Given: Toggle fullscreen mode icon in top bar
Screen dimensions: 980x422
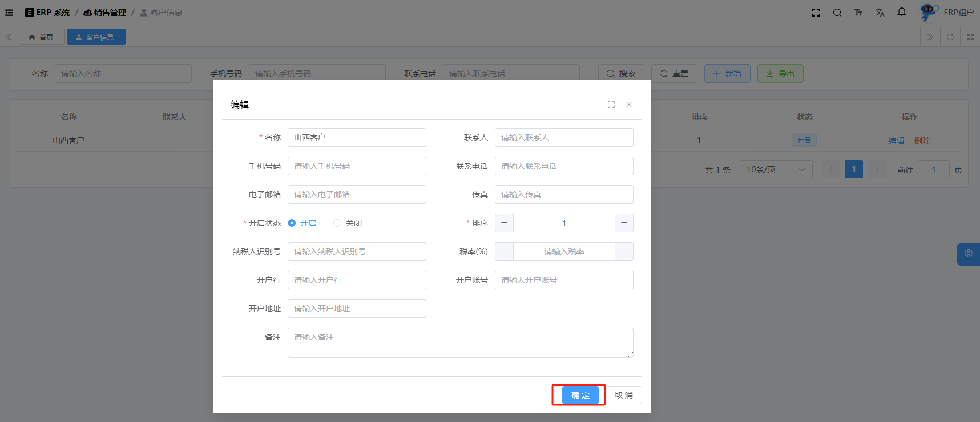Looking at the screenshot, I should [x=816, y=13].
